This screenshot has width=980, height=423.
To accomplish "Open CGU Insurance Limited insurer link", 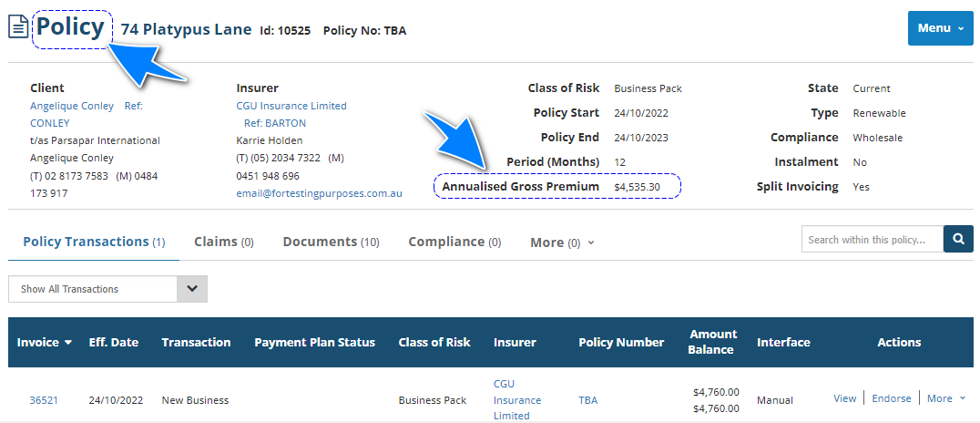I will (x=291, y=106).
